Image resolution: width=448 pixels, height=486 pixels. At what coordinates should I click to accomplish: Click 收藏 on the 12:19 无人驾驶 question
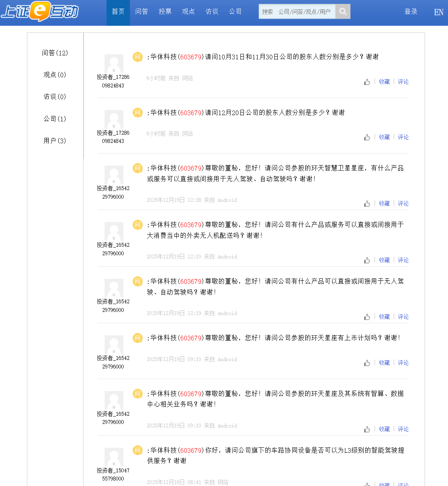pos(384,317)
